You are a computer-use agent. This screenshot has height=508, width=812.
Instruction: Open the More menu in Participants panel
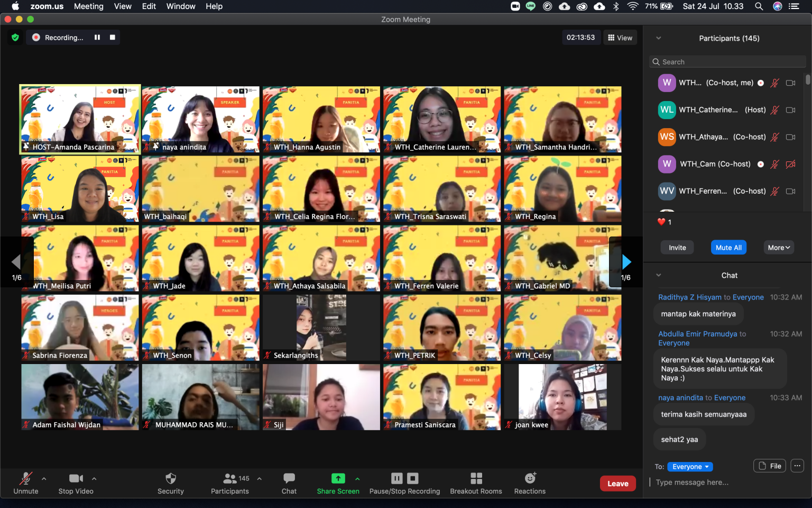[778, 247]
